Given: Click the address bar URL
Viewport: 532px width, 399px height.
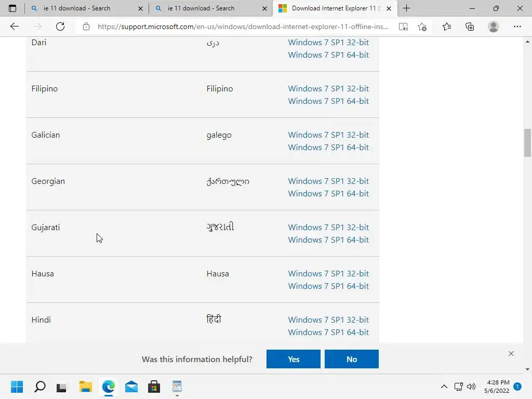Looking at the screenshot, I should pos(243,26).
